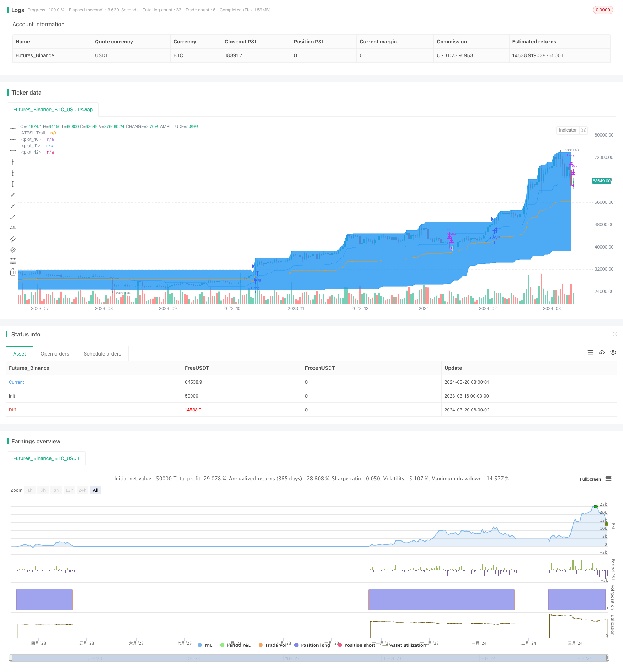Click the trash icon to delete drawings
Viewport: 623px width, 672px height.
[x=13, y=272]
